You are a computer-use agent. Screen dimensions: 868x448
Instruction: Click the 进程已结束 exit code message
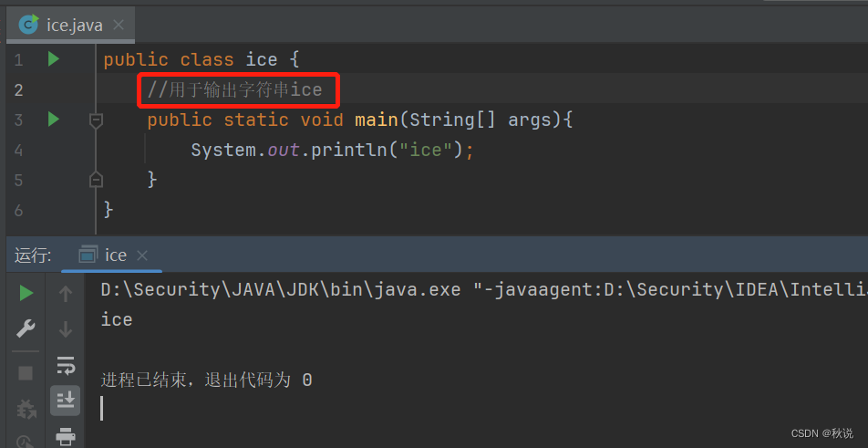click(x=206, y=380)
